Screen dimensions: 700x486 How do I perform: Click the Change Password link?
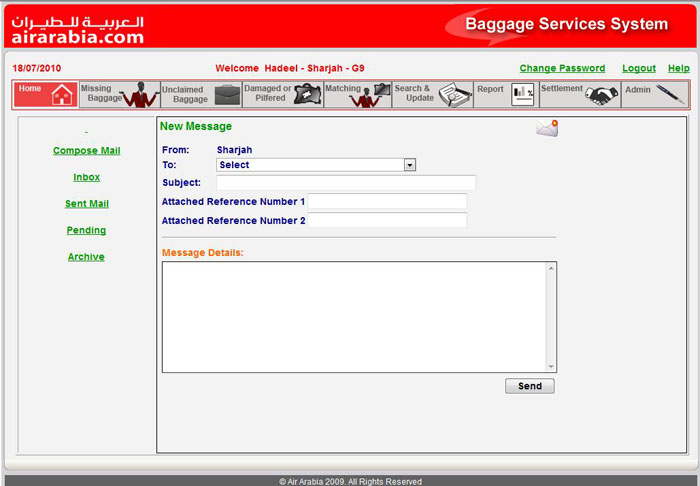pyautogui.click(x=562, y=68)
